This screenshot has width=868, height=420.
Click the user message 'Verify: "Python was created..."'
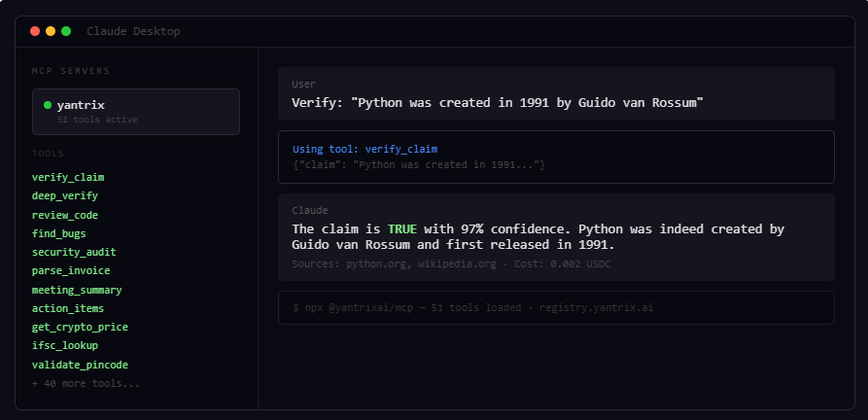[x=497, y=103]
